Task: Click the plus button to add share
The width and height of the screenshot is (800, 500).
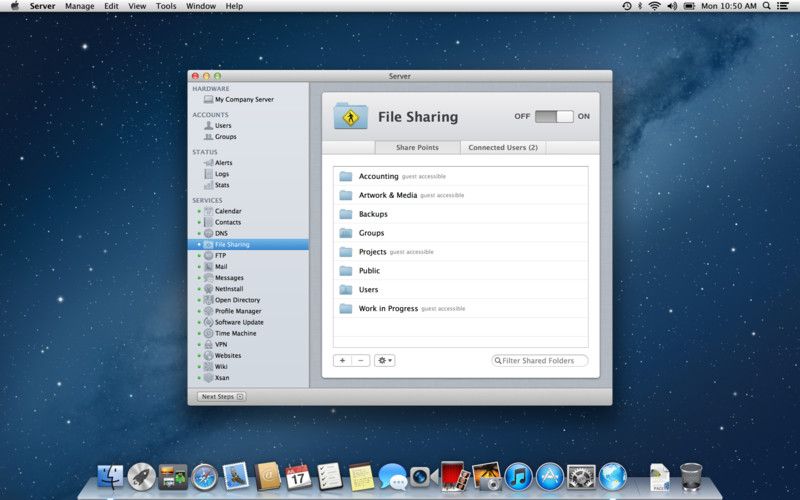Action: tap(342, 360)
